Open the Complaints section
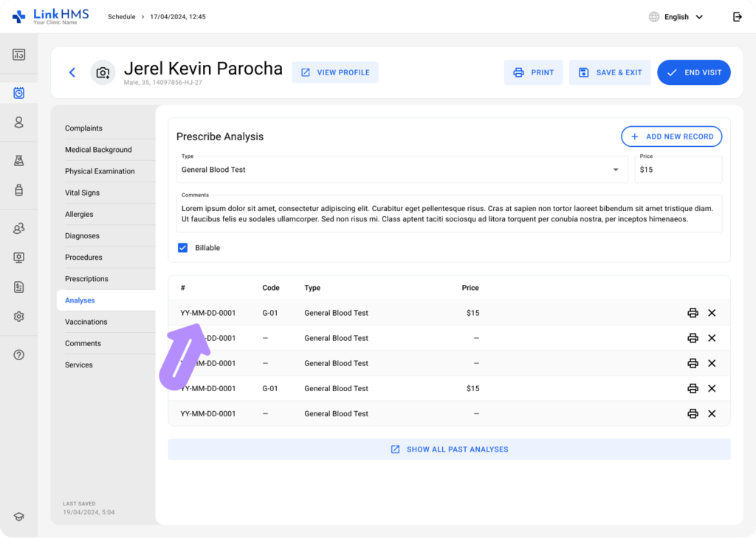This screenshot has width=756, height=538. pos(83,128)
